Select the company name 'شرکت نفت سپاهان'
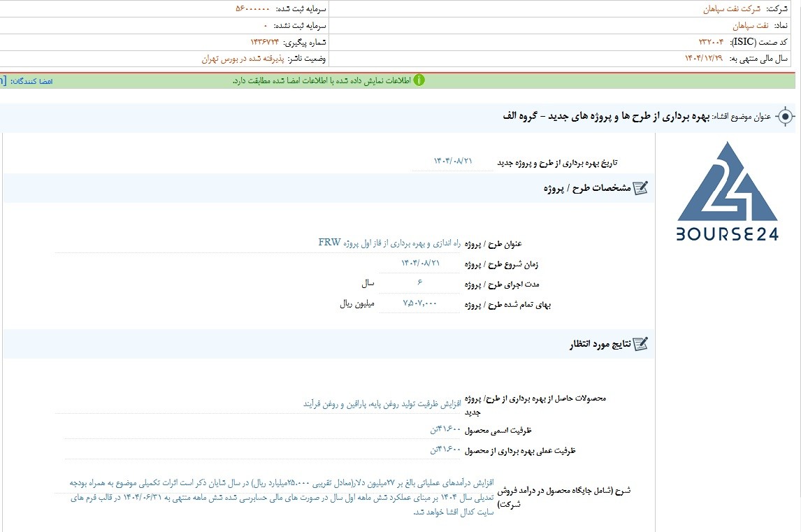This screenshot has width=801, height=532. point(732,9)
